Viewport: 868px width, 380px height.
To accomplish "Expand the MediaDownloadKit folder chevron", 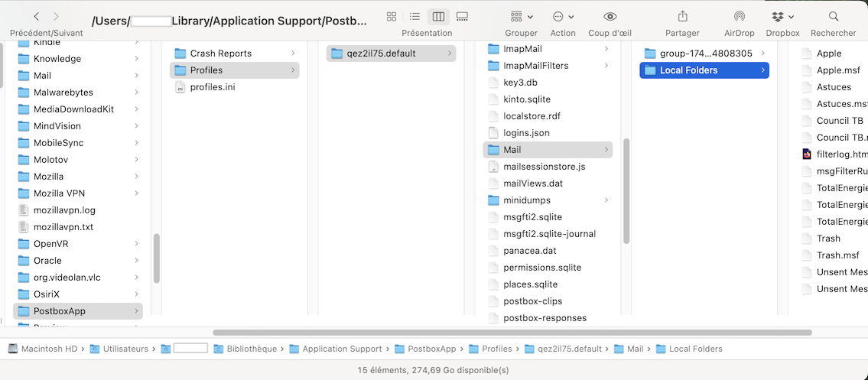I will (x=136, y=109).
